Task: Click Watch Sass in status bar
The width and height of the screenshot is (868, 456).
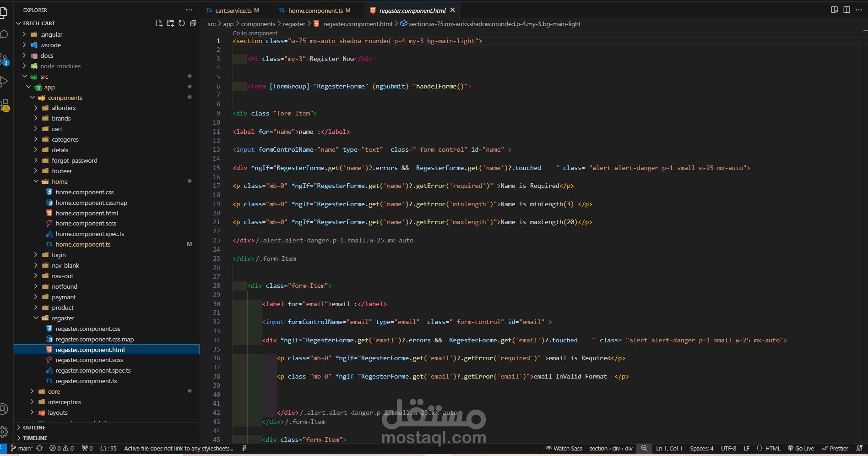Action: pyautogui.click(x=564, y=448)
